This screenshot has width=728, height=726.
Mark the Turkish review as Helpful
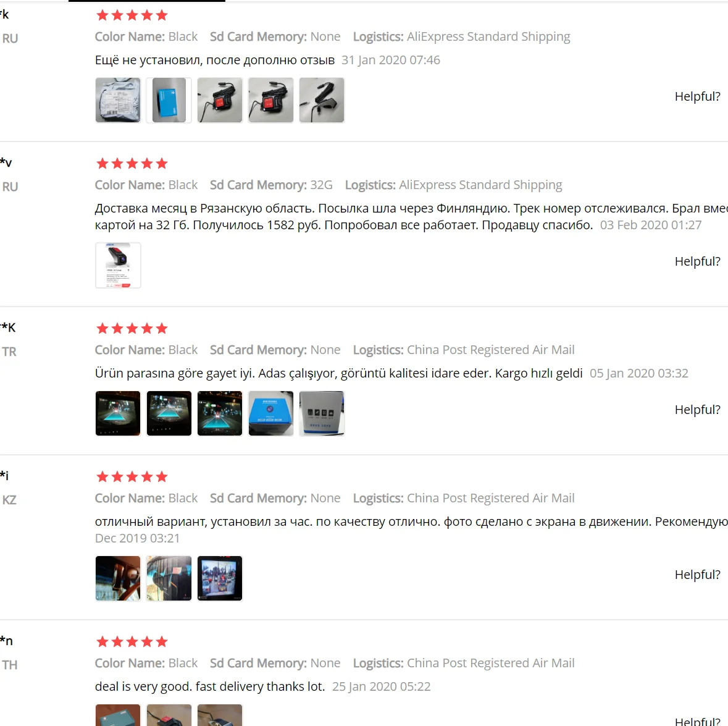pos(697,410)
